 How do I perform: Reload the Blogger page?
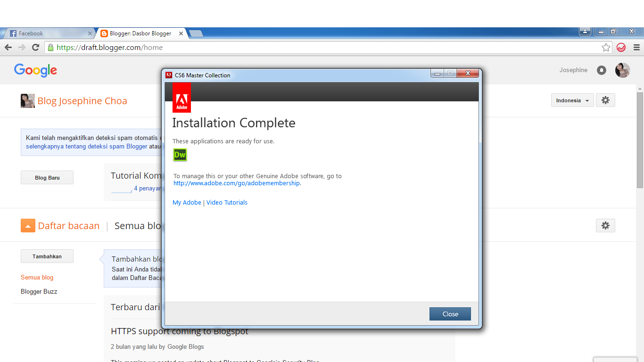35,47
